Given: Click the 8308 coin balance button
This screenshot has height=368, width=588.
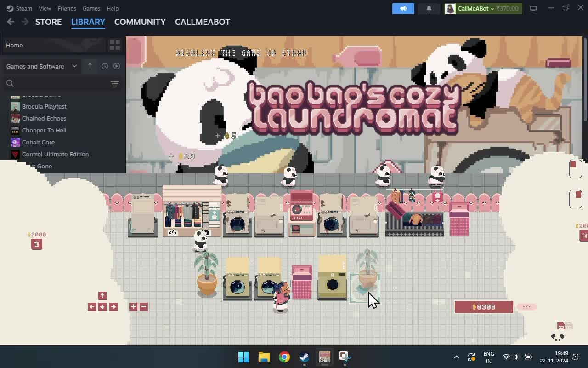Looking at the screenshot, I should tap(483, 307).
